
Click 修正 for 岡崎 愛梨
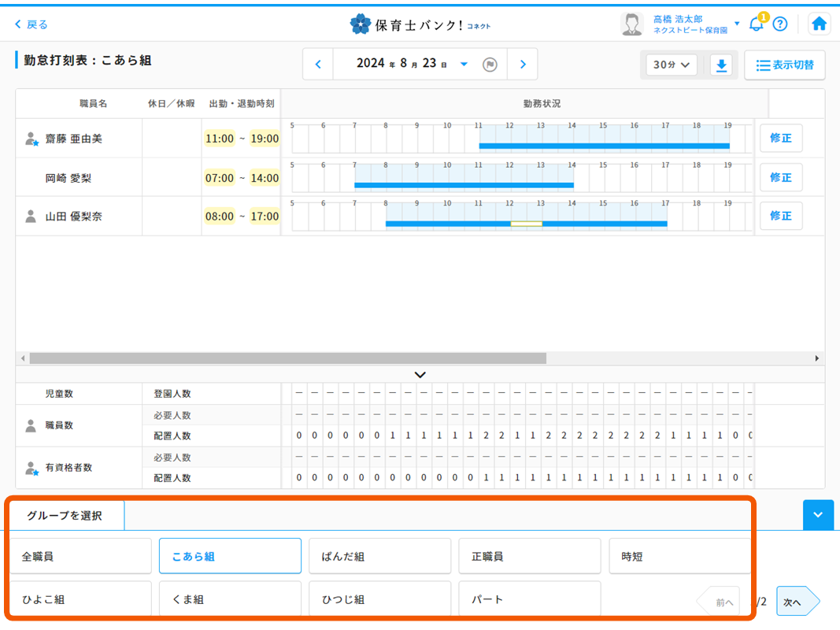(x=781, y=177)
